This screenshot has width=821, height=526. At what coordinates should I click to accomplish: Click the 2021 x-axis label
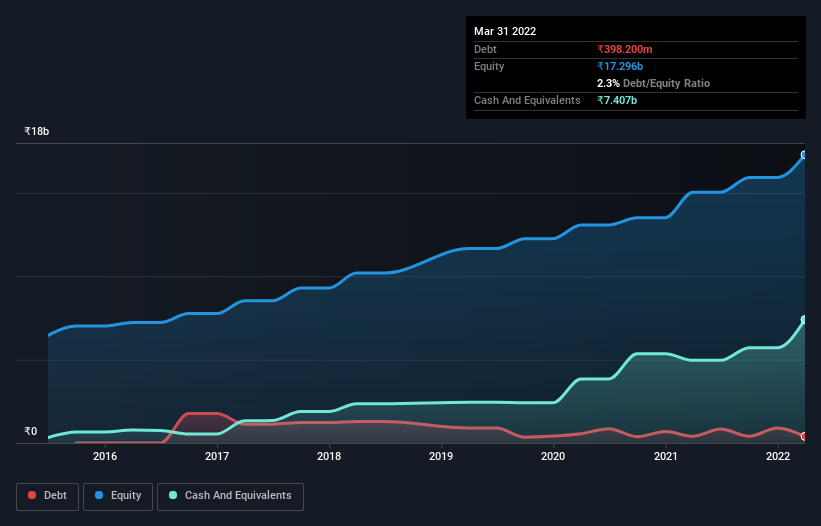[665, 456]
